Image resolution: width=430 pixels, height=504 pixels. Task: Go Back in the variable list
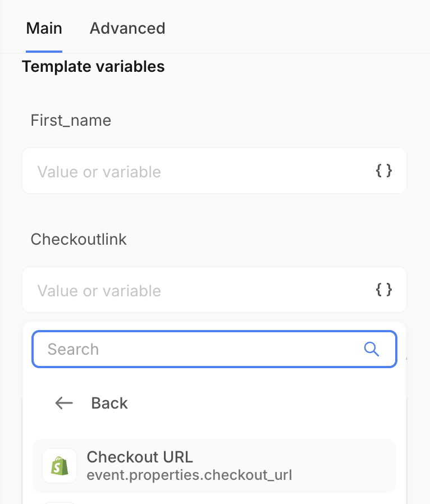[x=109, y=403]
